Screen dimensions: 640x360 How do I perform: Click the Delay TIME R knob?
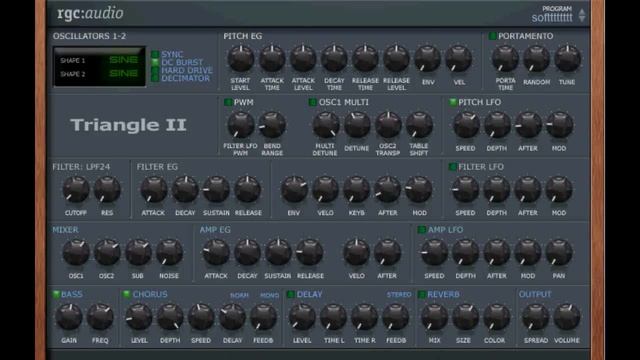coord(364,317)
